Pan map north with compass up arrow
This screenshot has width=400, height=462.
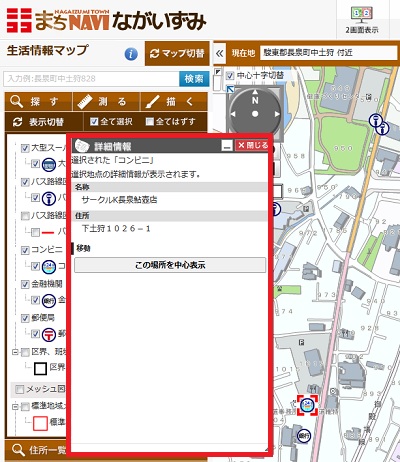255,92
